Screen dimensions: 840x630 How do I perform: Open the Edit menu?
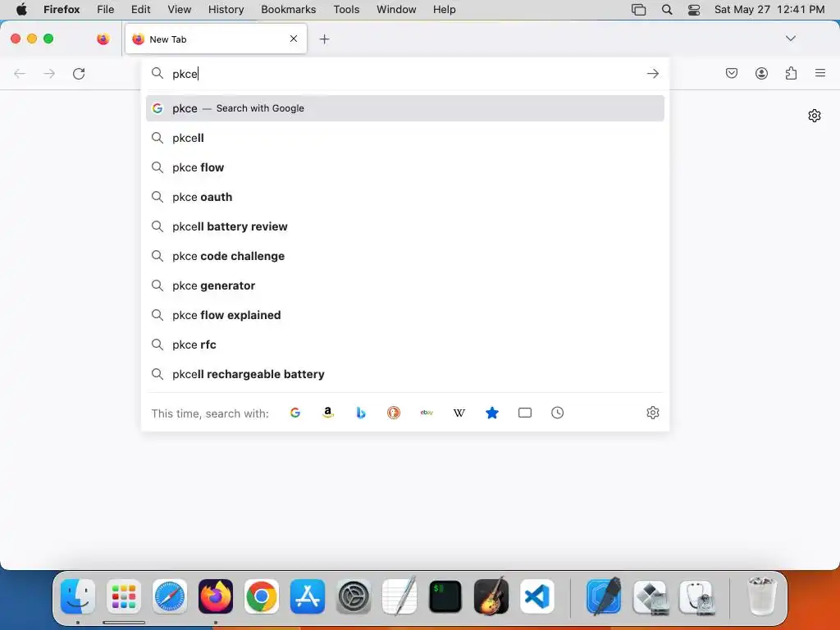click(140, 9)
